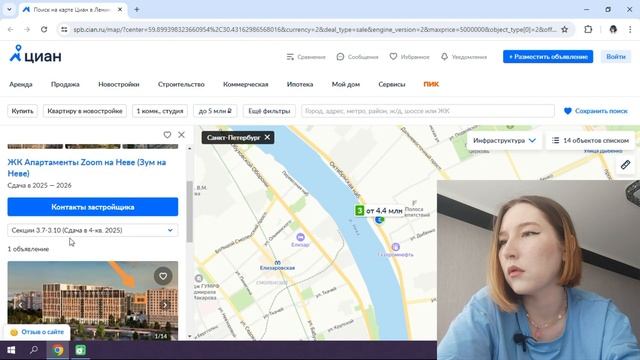
Task: Click Сохранить поиск
Action: coord(596,111)
